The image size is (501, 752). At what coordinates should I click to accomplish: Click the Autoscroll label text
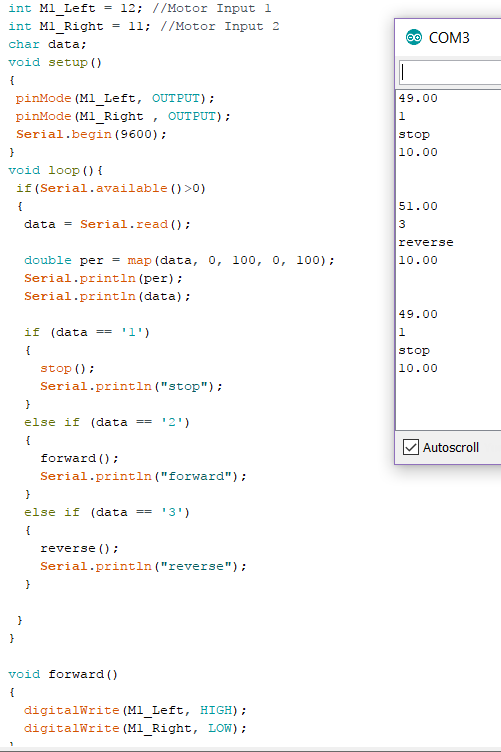451,447
